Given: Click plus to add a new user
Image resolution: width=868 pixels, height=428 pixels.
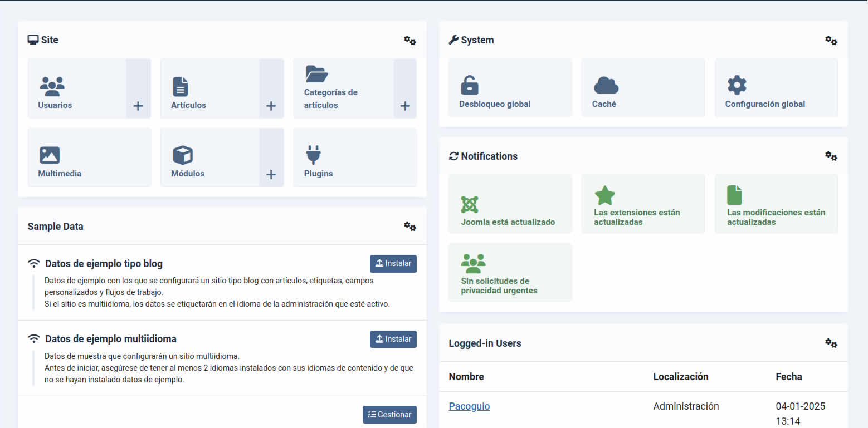Looking at the screenshot, I should tap(138, 105).
